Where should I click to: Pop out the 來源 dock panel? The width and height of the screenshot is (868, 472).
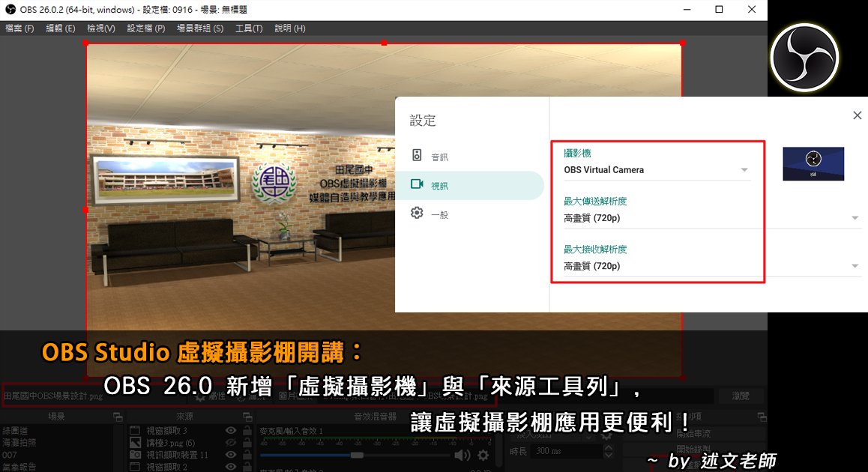pos(247,417)
